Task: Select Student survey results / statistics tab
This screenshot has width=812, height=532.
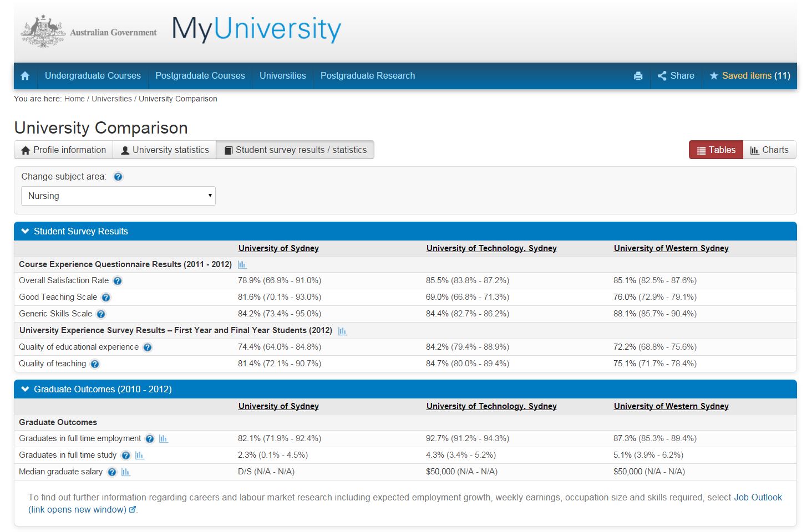Action: pos(295,150)
